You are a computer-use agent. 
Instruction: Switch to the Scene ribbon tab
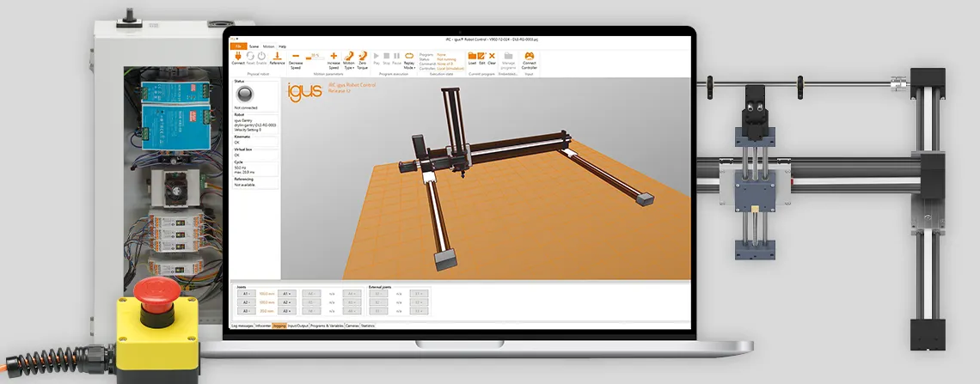click(254, 46)
